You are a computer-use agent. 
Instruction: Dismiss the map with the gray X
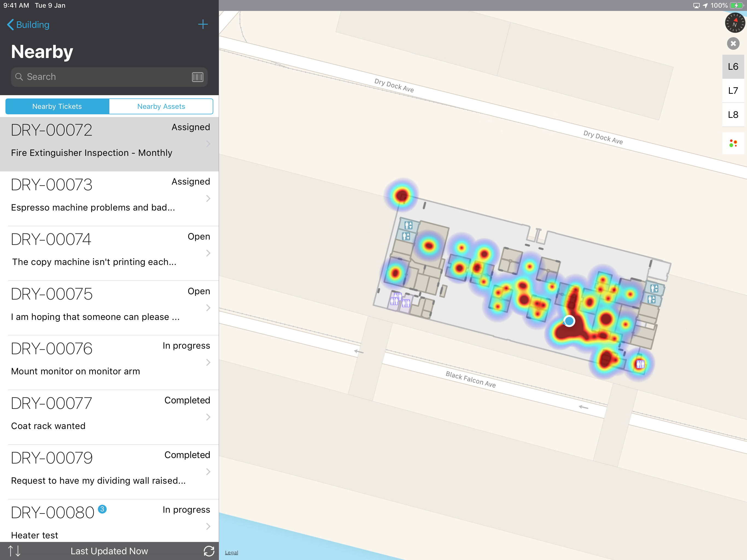pyautogui.click(x=733, y=43)
